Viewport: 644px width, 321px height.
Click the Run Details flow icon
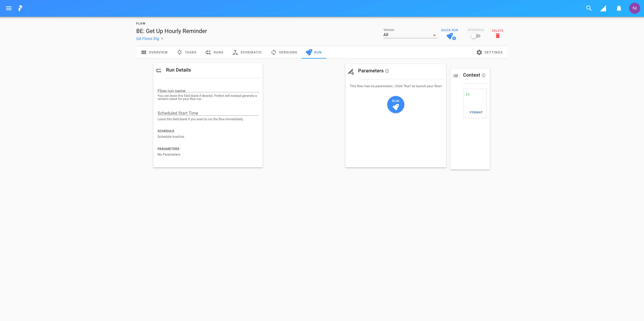pos(158,70)
